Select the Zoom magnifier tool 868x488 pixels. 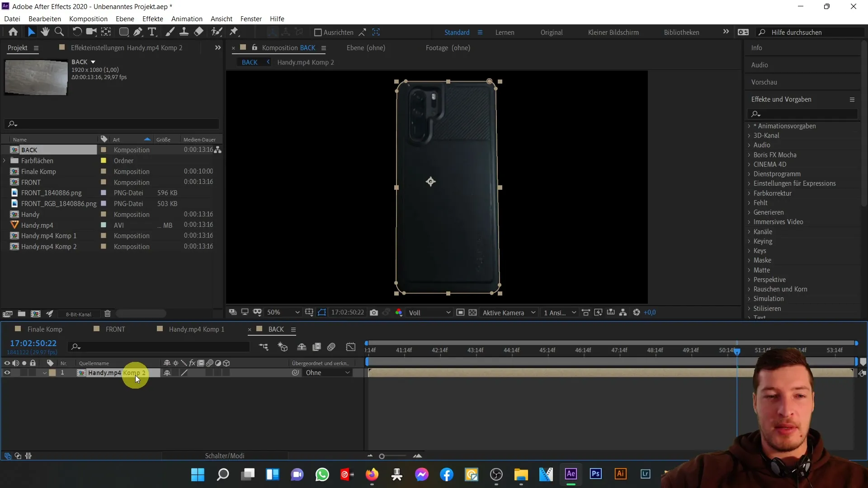(x=59, y=32)
